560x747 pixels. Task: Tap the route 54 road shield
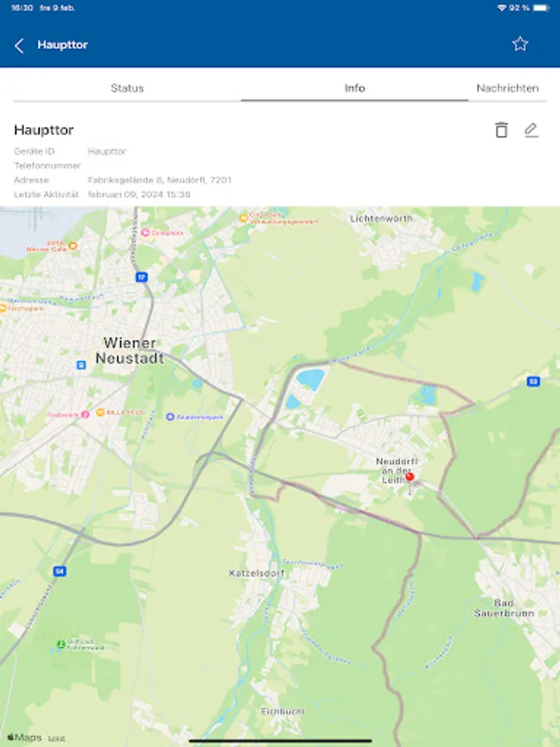pyautogui.click(x=60, y=571)
